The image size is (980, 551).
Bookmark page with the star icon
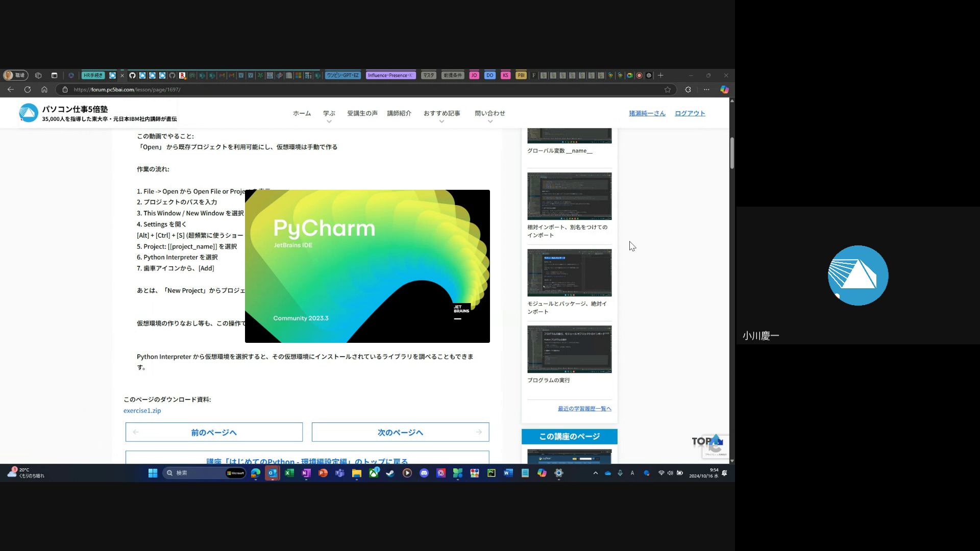click(668, 89)
